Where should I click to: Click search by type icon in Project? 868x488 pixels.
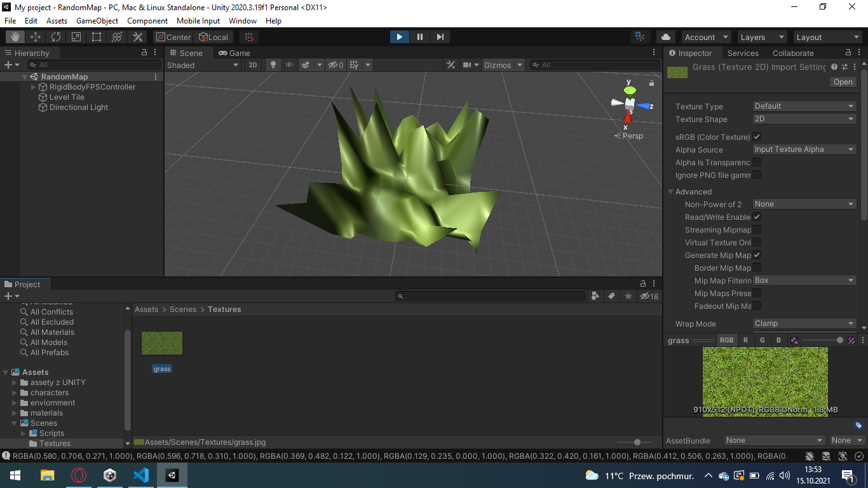(595, 296)
